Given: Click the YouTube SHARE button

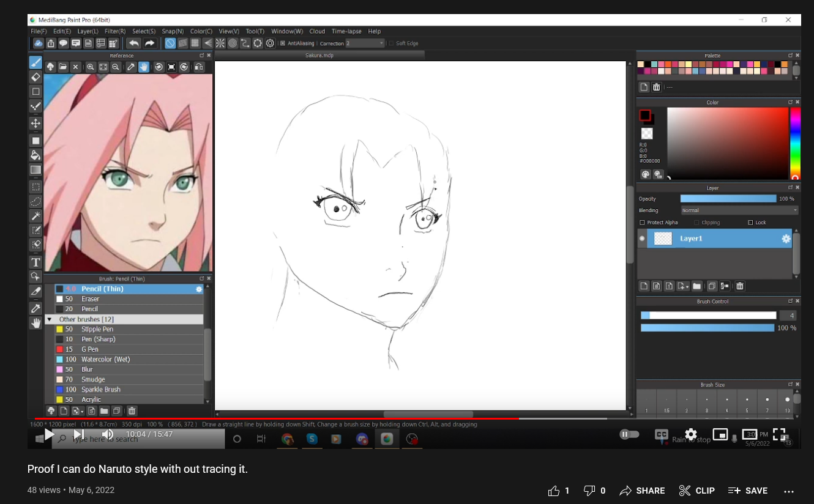Looking at the screenshot, I should coord(642,491).
